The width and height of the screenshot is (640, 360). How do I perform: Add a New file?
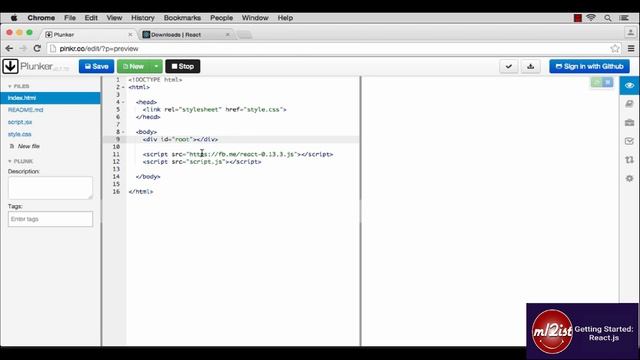[x=25, y=146]
